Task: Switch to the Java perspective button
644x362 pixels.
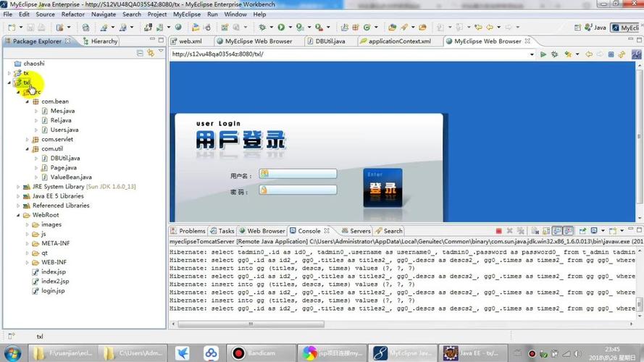Action: (595, 28)
